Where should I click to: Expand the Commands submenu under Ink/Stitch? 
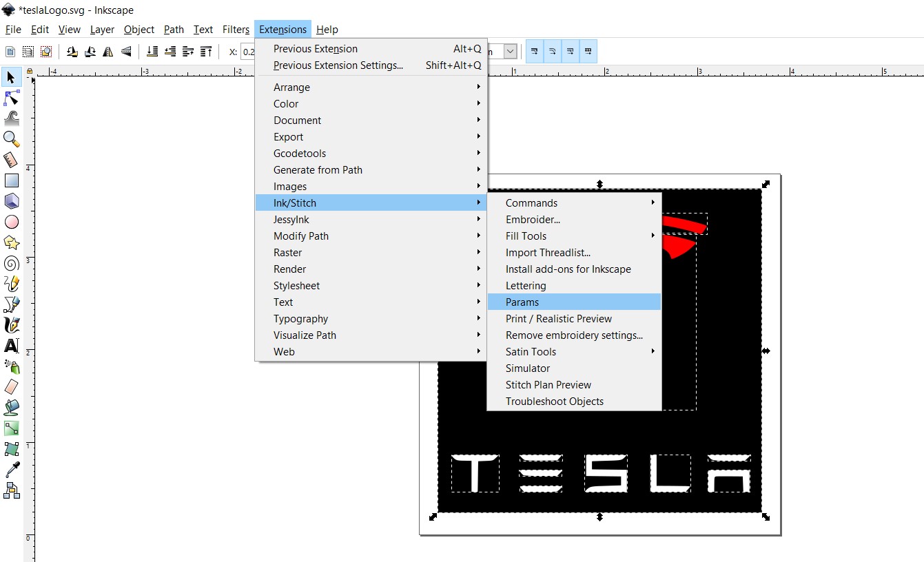tap(574, 203)
